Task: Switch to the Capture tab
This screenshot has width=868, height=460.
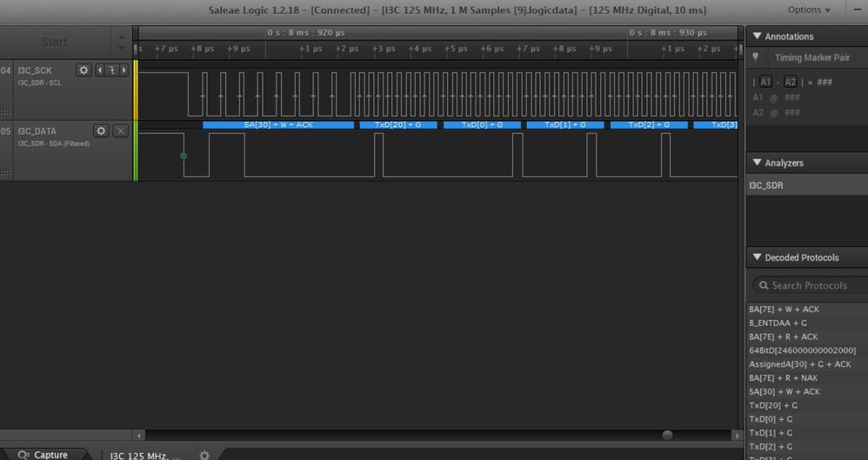Action: (x=43, y=455)
